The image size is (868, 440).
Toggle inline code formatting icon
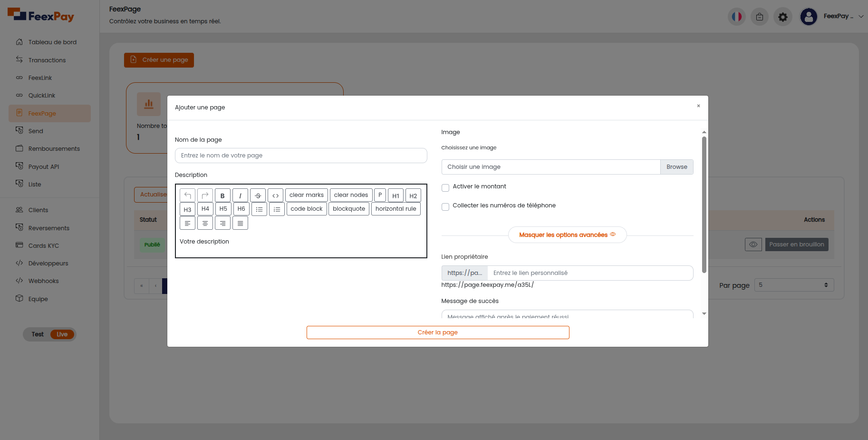coord(275,196)
